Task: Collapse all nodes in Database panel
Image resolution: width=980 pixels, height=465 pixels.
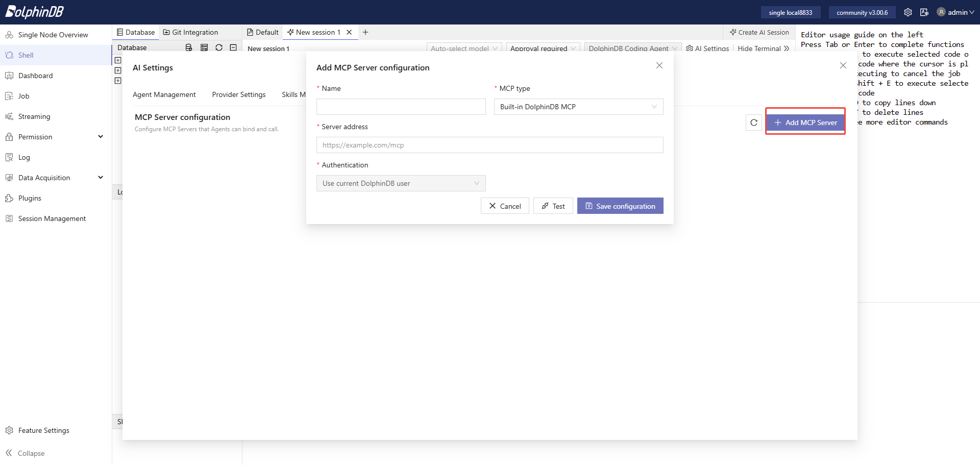Action: click(233, 47)
